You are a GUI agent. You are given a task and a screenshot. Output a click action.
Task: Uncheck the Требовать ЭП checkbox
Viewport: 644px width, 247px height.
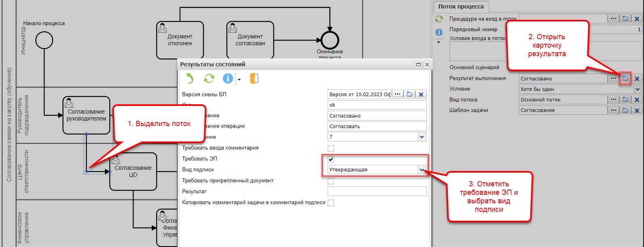click(331, 159)
